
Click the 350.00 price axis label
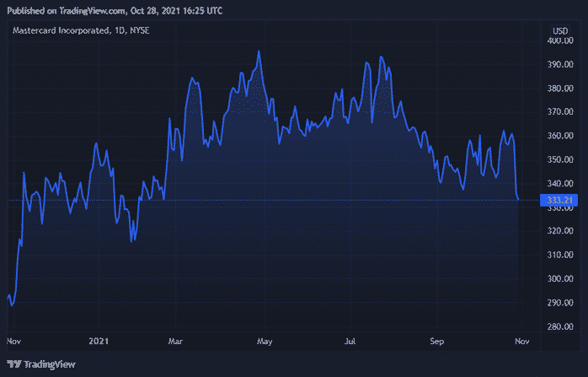point(560,159)
